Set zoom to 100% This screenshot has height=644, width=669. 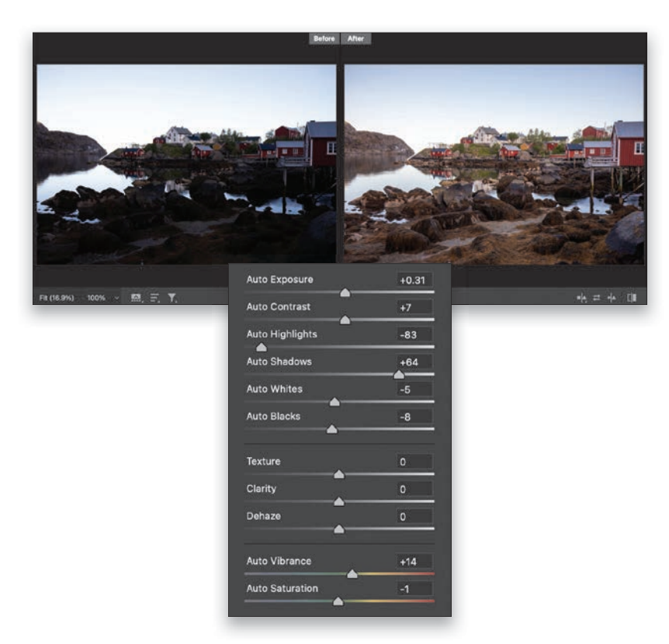[96, 297]
